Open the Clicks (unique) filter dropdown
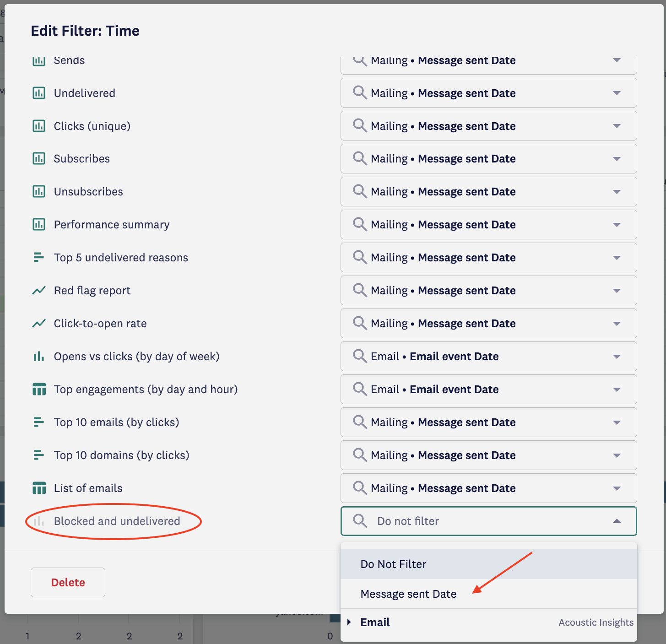The height and width of the screenshot is (644, 666). (x=617, y=126)
